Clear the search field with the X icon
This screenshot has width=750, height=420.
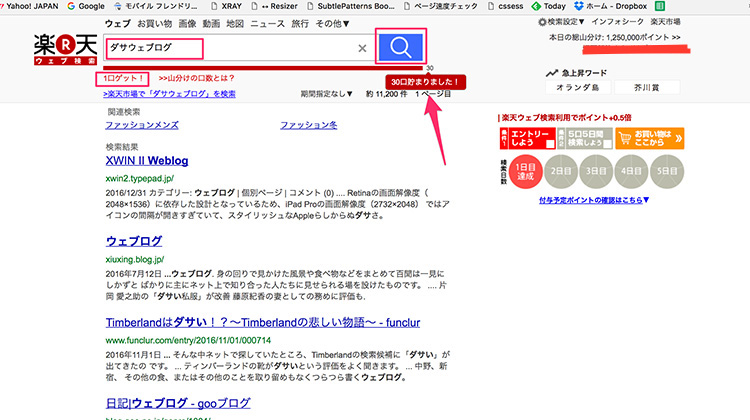coord(362,48)
